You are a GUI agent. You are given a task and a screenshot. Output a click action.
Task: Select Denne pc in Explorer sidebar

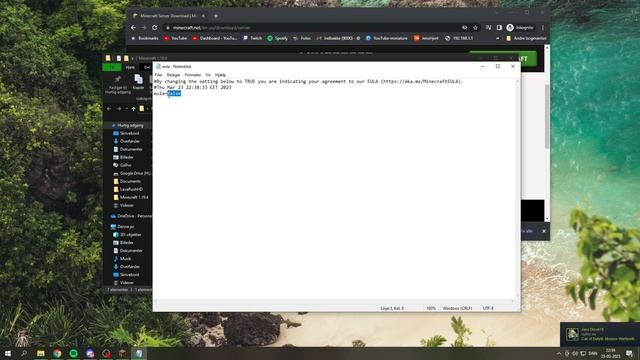[127, 227]
